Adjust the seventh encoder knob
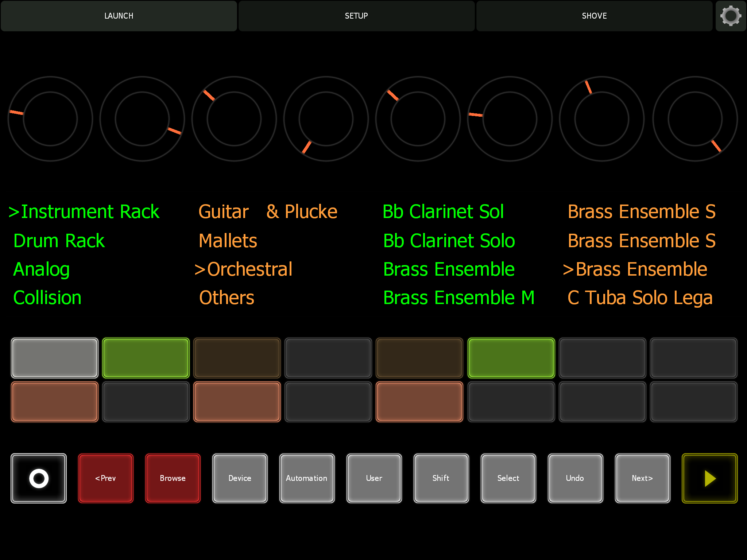Viewport: 747px width, 560px height. 602,119
